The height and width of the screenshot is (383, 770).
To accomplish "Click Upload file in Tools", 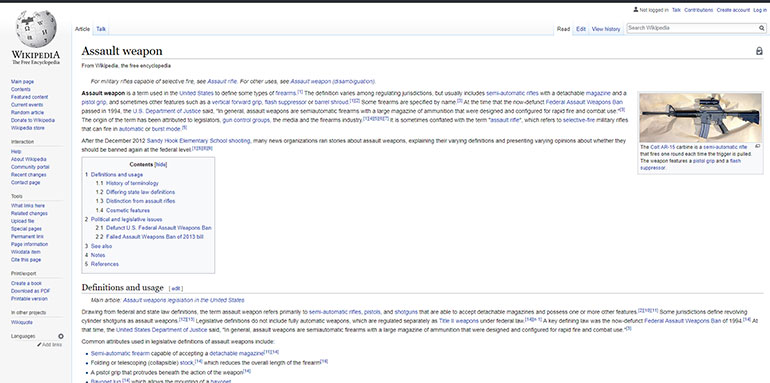I will click(x=23, y=221).
